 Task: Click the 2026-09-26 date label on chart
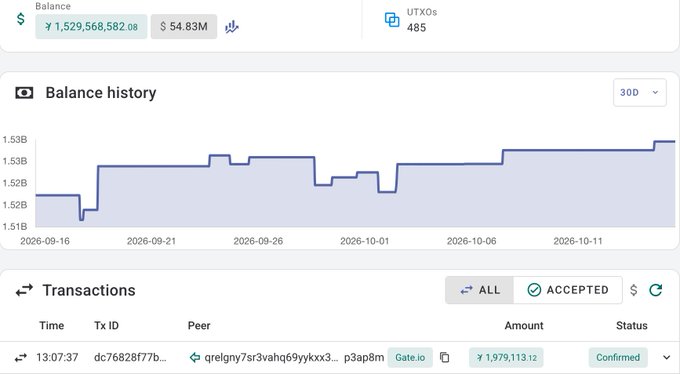258,241
